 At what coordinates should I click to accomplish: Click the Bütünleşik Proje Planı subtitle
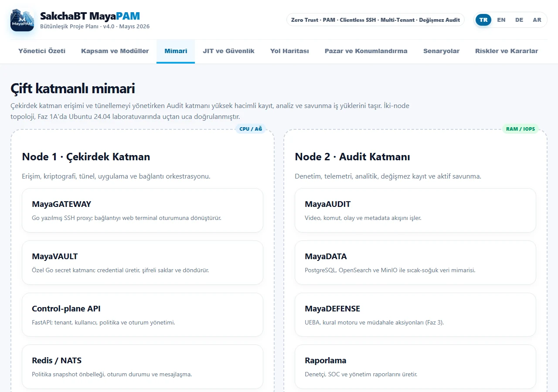tap(95, 27)
